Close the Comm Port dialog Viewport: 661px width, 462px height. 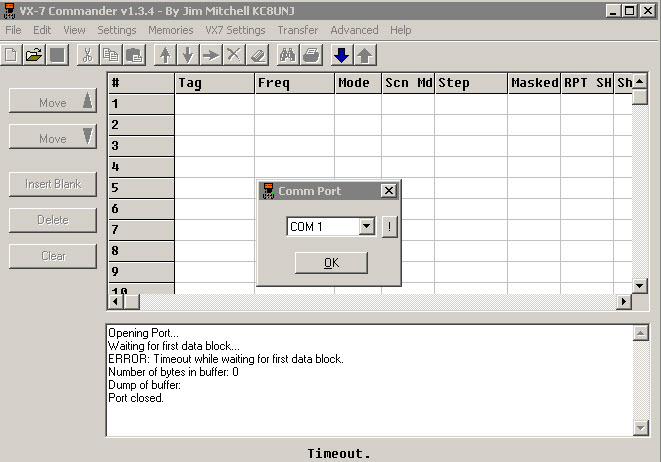[x=389, y=191]
